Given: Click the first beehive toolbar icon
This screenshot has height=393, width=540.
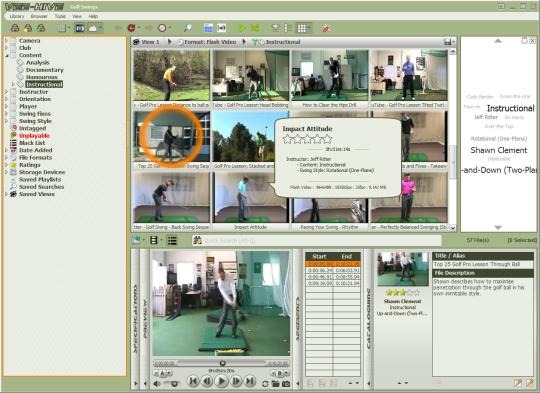Looking at the screenshot, I should tap(15, 28).
